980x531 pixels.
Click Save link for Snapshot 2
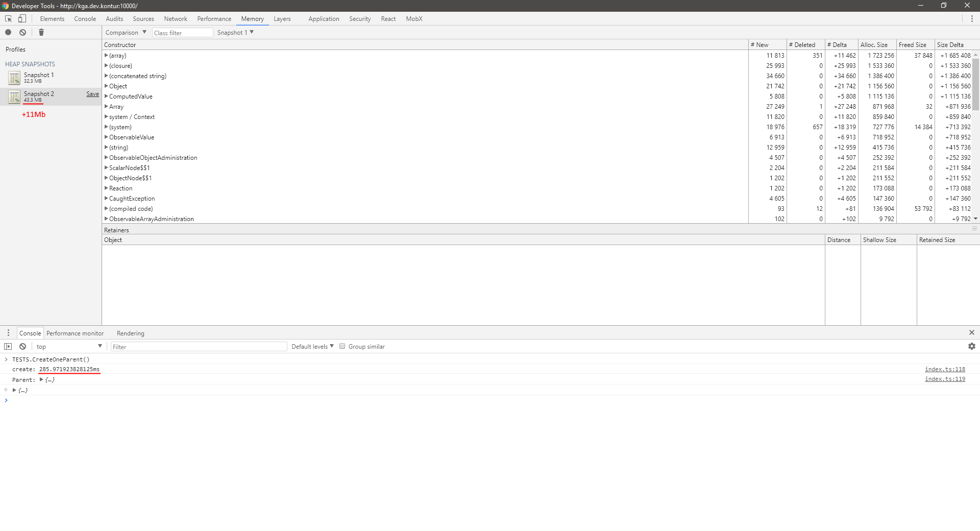pos(92,94)
